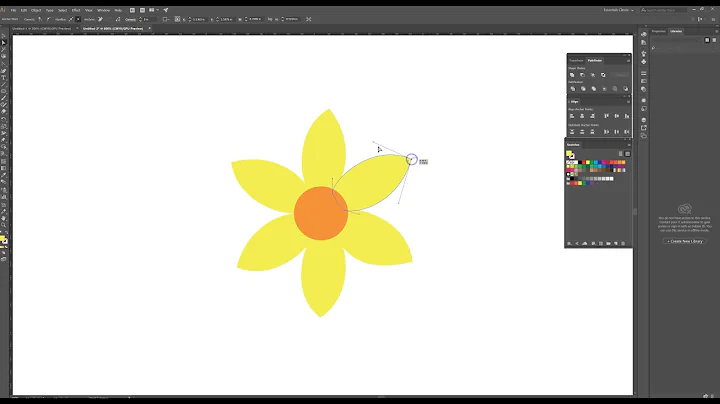Switch to the Untitled-1 document tab
The image size is (720, 404).
(x=42, y=28)
